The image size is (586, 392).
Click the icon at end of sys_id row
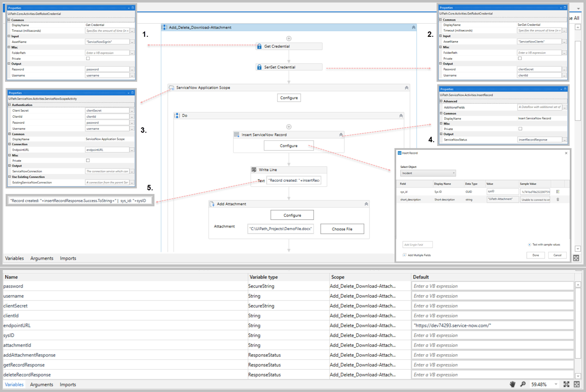558,191
